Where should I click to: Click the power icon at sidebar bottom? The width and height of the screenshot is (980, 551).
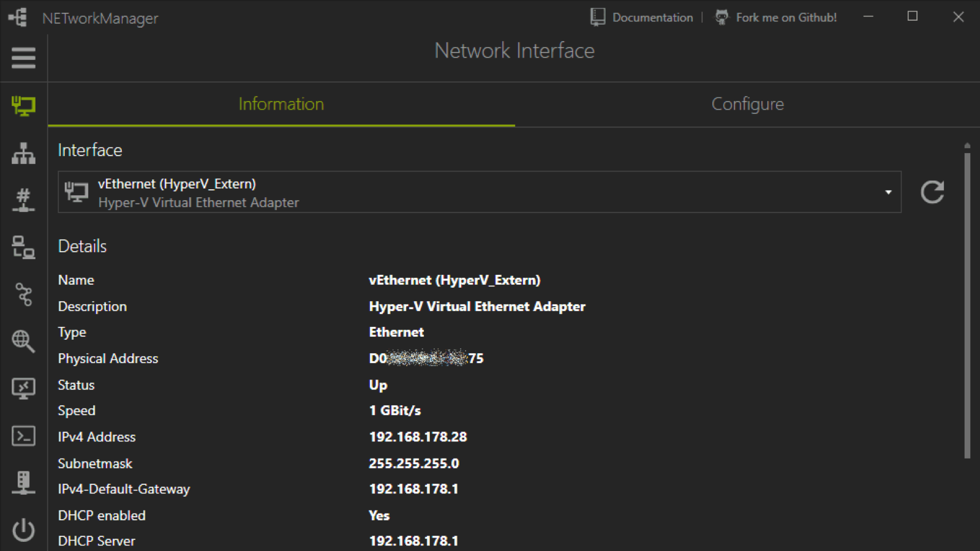click(23, 530)
